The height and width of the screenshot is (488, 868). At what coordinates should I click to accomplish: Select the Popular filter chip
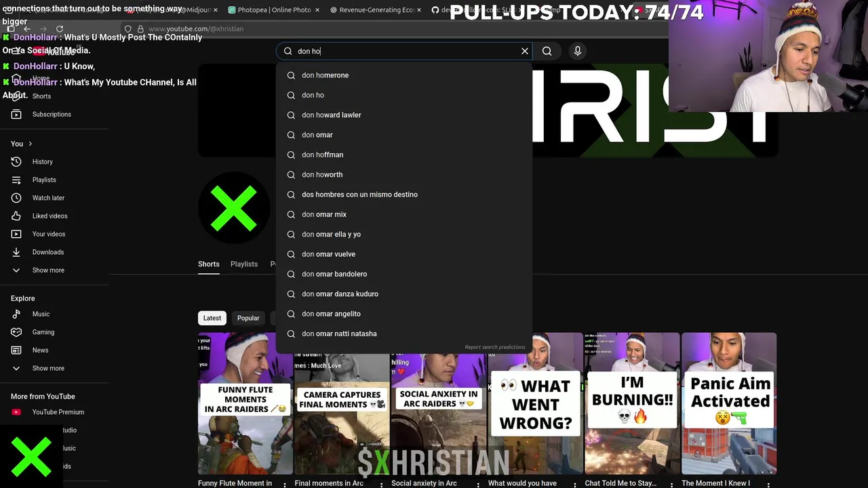(248, 318)
